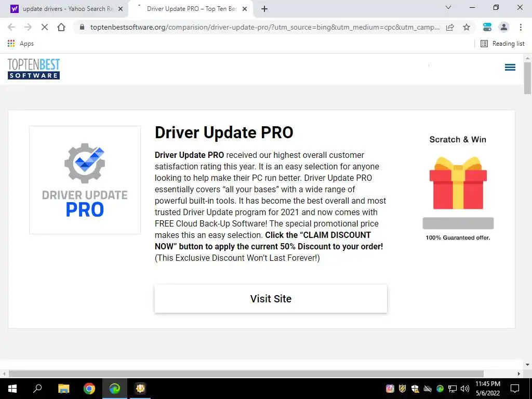Open the Windows Start menu

(x=12, y=389)
